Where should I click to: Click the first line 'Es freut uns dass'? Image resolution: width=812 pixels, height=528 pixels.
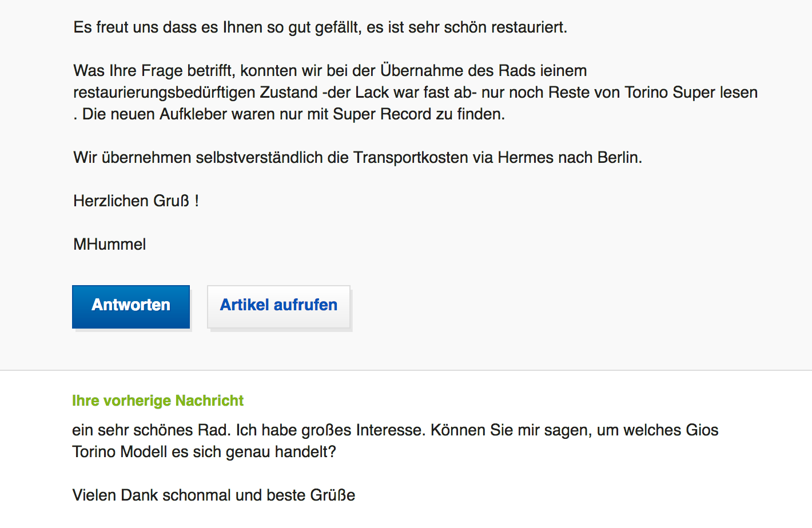click(320, 27)
